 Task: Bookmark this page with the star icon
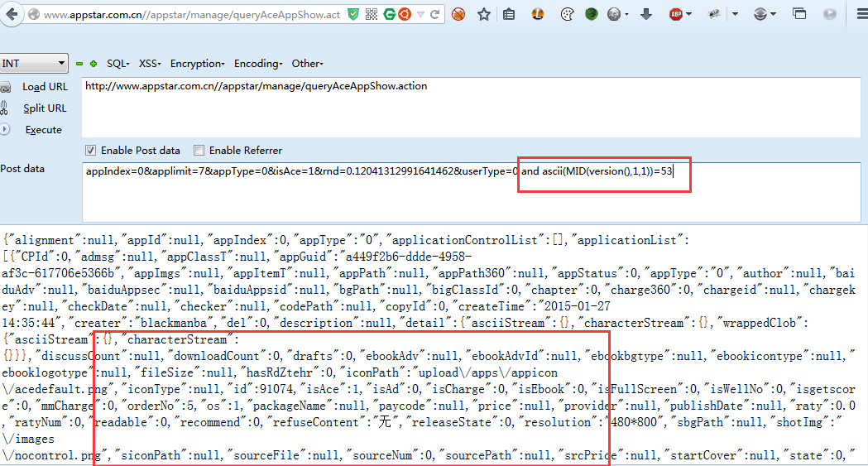[484, 14]
